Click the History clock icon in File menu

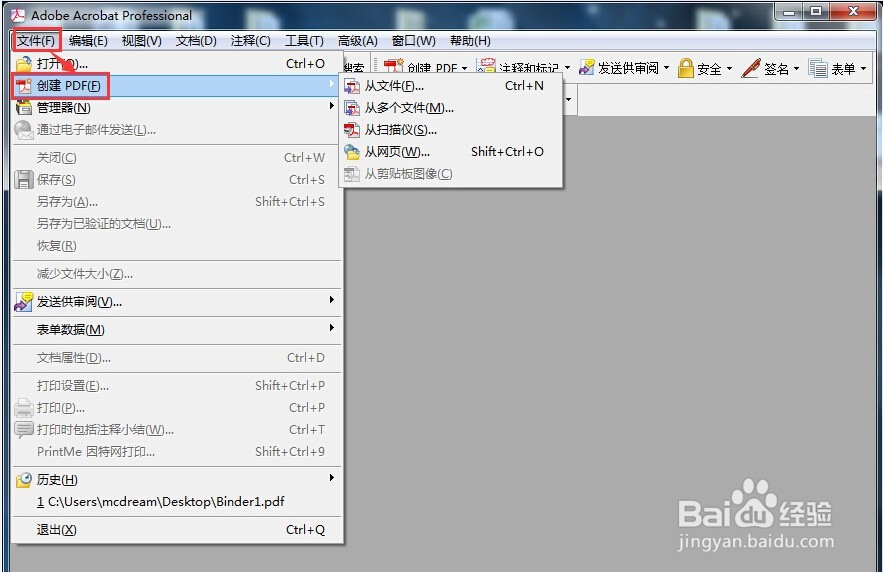[x=24, y=480]
